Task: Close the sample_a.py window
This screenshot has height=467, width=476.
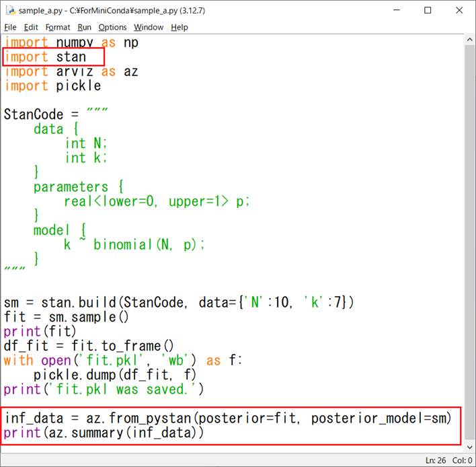Action: coord(459,11)
